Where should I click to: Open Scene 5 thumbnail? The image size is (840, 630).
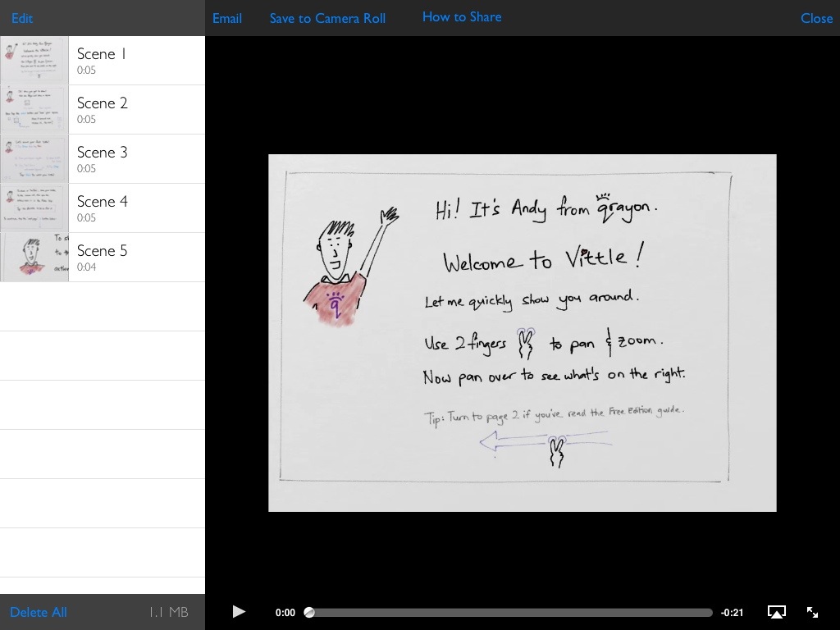(x=34, y=258)
